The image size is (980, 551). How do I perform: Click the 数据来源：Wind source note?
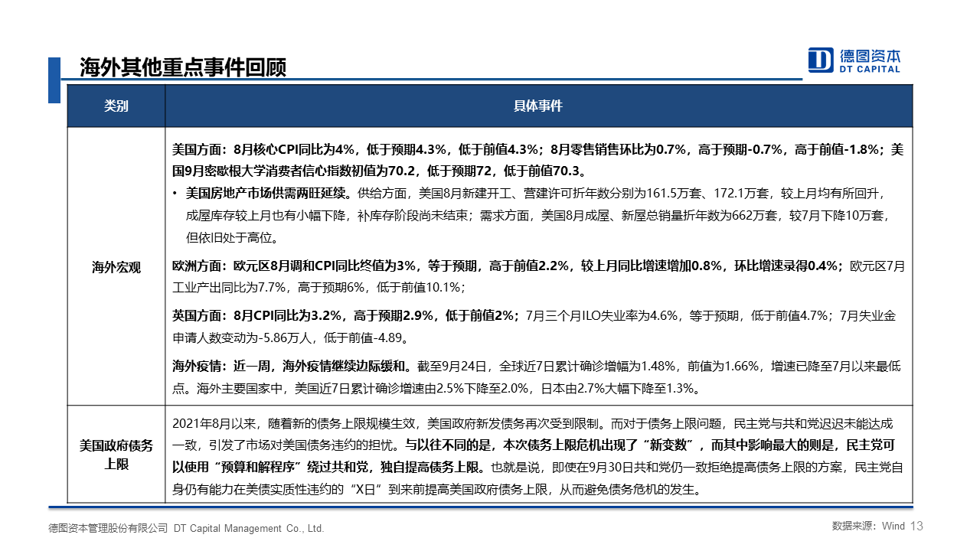pos(867,526)
